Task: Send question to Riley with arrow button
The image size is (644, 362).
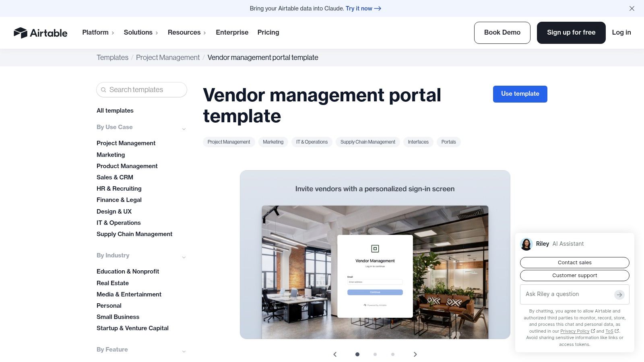Action: pyautogui.click(x=619, y=295)
